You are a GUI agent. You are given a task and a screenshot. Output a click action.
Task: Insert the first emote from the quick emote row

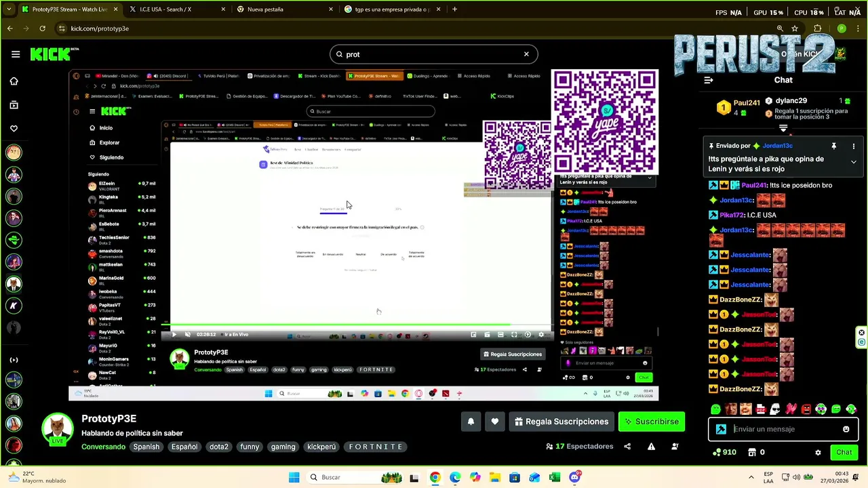pos(716,409)
